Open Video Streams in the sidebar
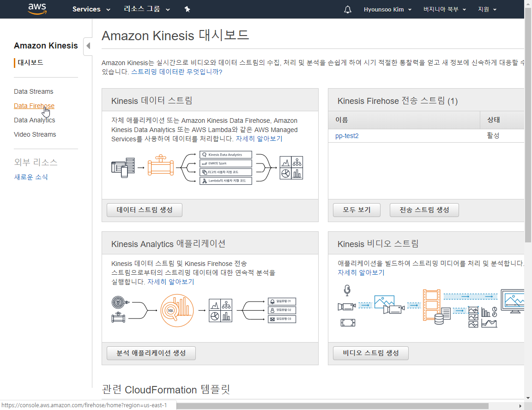The width and height of the screenshot is (532, 410). pos(35,134)
